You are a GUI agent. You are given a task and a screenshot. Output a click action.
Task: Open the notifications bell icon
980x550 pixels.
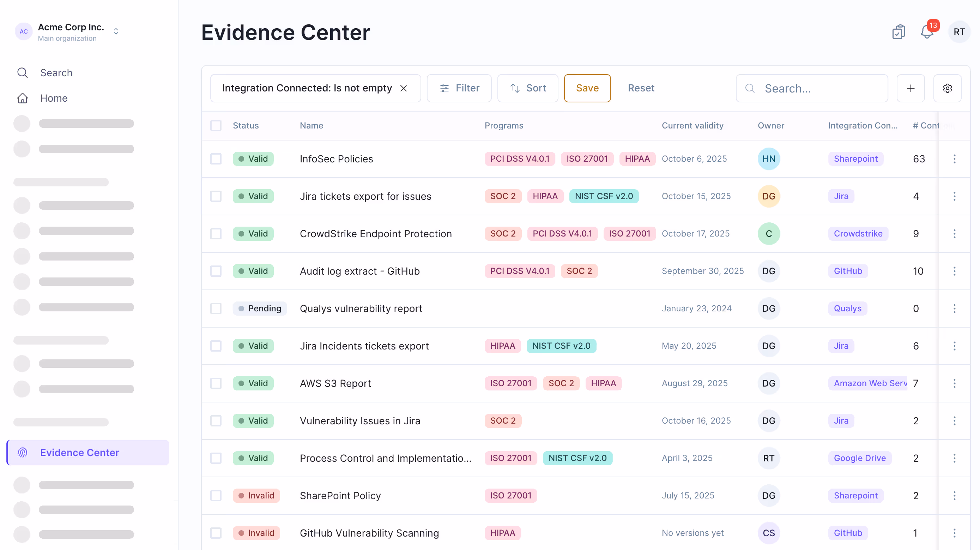coord(927,32)
